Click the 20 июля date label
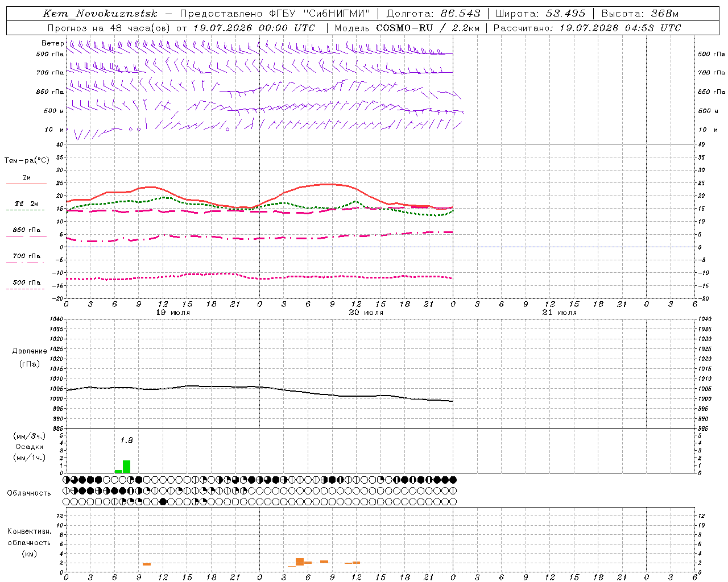728x582 pixels. (366, 313)
